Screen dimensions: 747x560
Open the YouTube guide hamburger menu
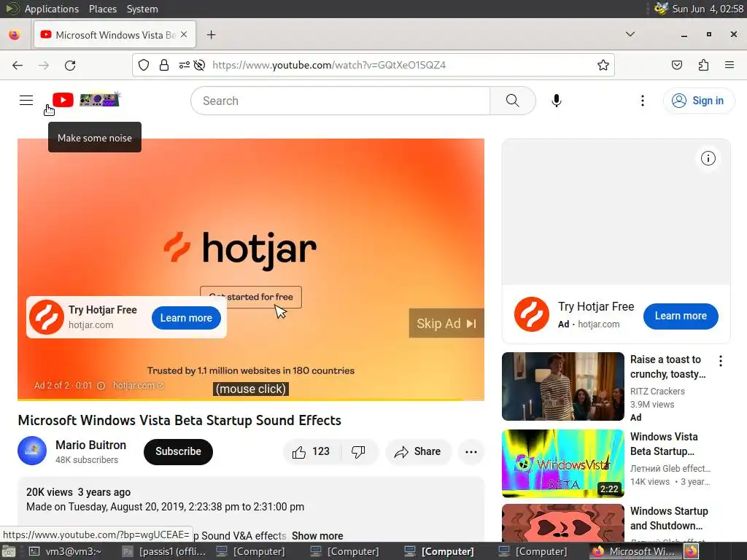click(26, 100)
